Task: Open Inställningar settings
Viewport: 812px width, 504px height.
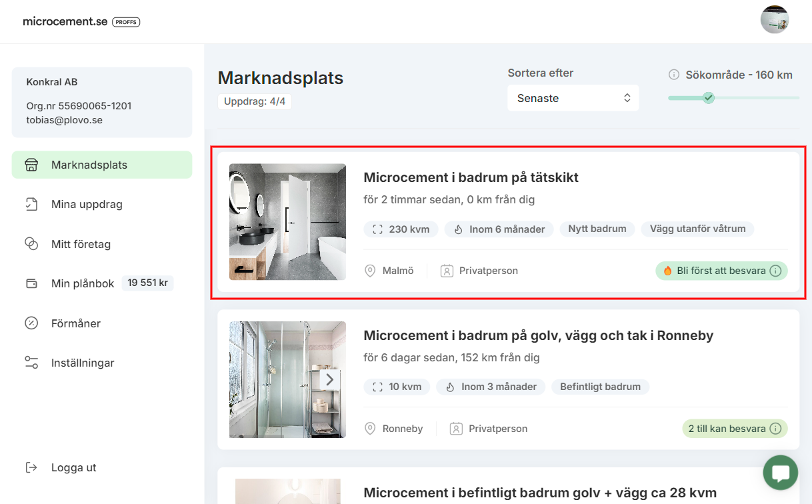Action: (x=102, y=363)
